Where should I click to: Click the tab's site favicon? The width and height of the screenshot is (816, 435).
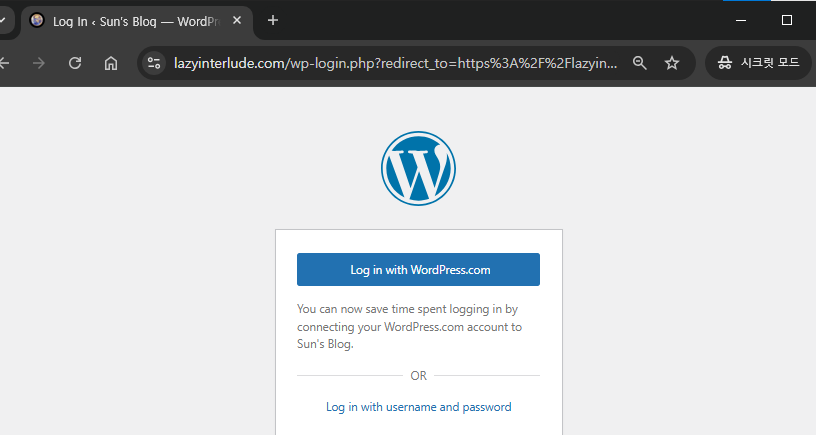point(37,20)
